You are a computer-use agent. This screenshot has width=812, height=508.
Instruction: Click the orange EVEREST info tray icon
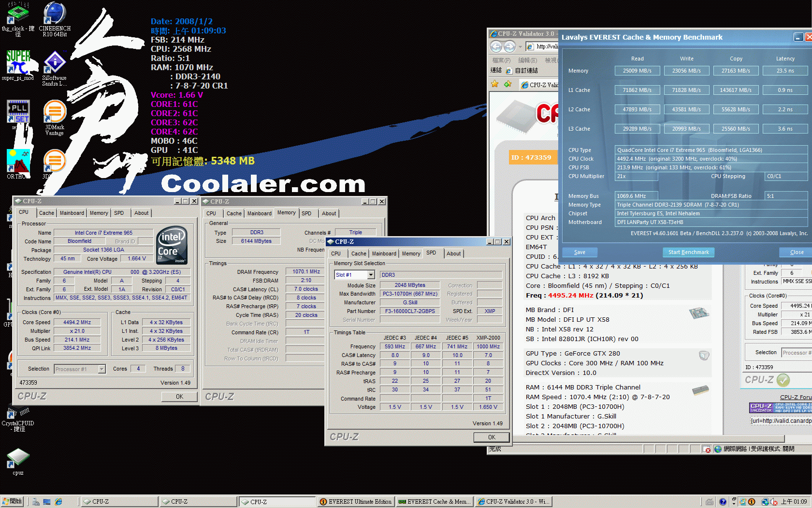tap(752, 502)
